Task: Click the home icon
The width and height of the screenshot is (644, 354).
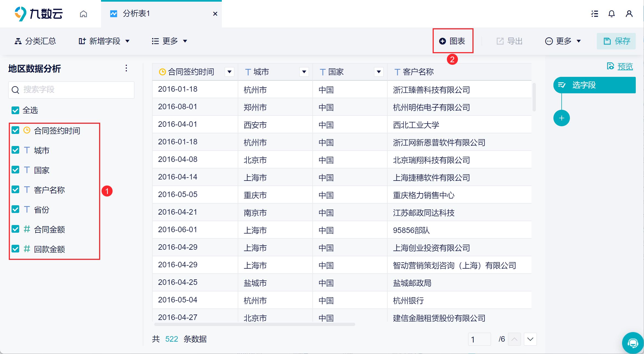Action: 83,14
